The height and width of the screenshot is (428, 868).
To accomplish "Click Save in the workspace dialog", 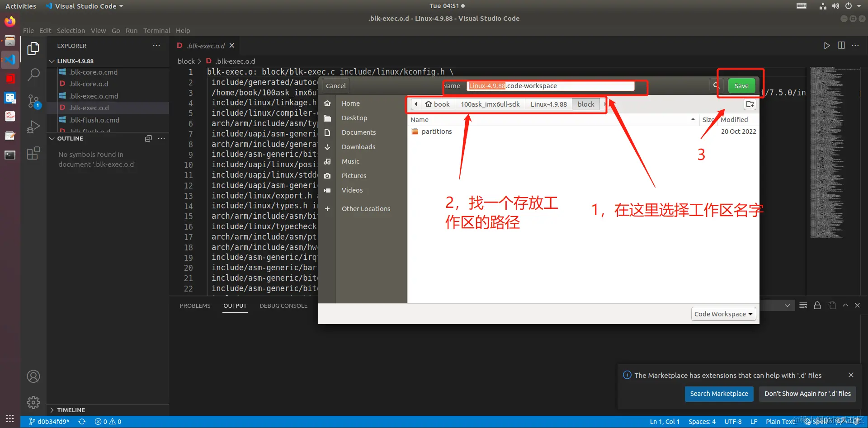I will [x=741, y=86].
